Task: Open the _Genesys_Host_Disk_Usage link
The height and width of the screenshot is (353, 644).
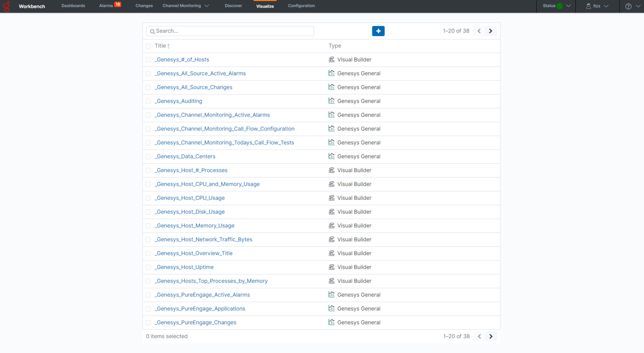Action: coord(190,211)
